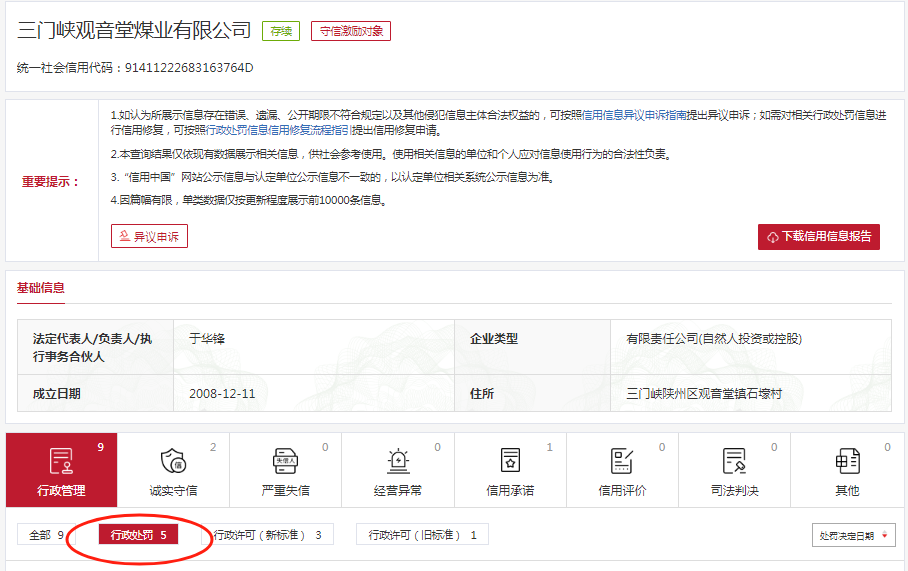Select the 行政管理 category icon
Screen dimensions: 908x571
tap(62, 461)
